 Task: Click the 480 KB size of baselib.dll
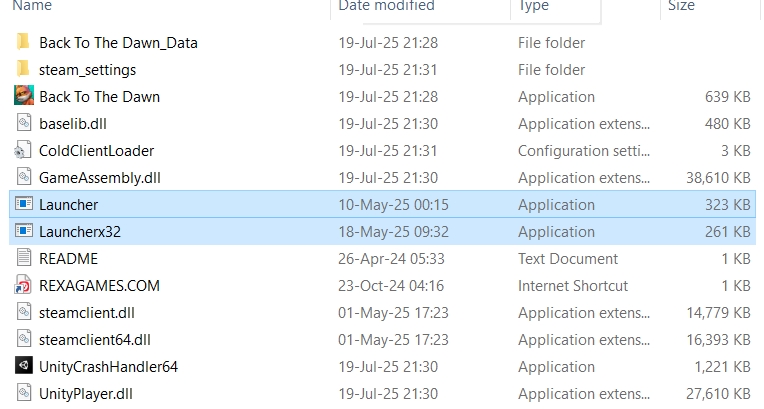[x=727, y=124]
